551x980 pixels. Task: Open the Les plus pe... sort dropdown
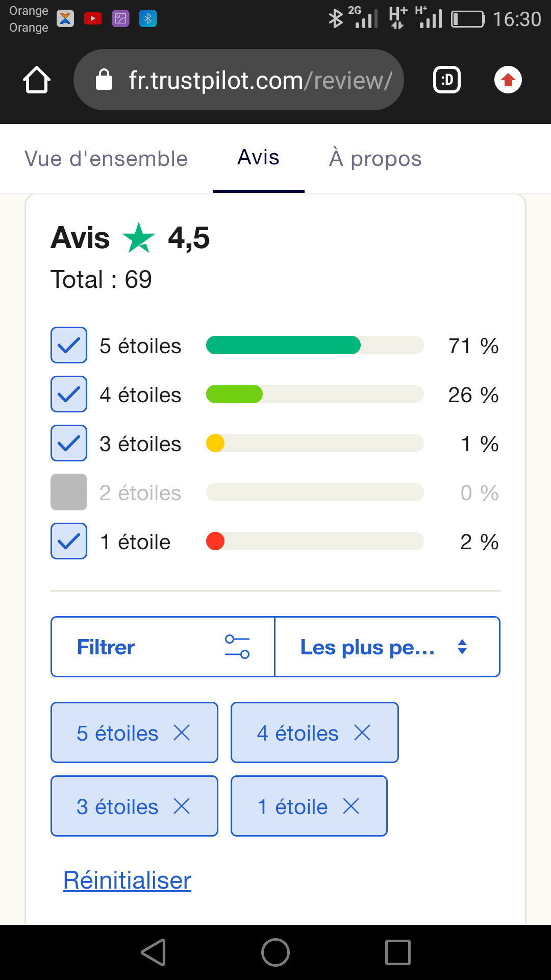click(x=387, y=647)
